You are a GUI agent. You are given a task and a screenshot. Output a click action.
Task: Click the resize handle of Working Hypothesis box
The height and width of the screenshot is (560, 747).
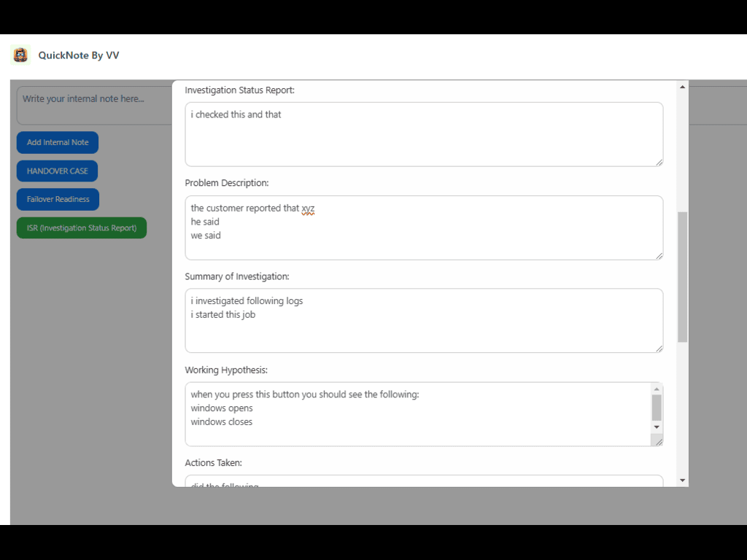pyautogui.click(x=659, y=442)
